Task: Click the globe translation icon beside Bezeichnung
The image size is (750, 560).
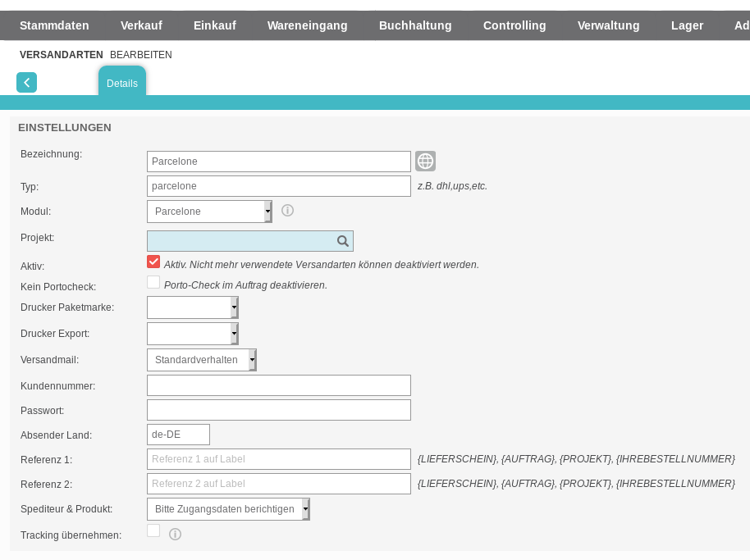Action: click(x=425, y=162)
